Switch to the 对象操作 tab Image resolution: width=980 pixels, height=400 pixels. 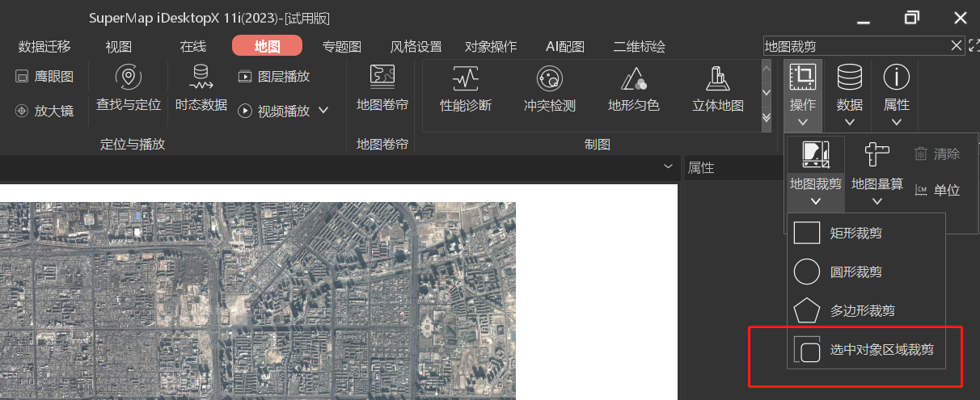coord(491,47)
